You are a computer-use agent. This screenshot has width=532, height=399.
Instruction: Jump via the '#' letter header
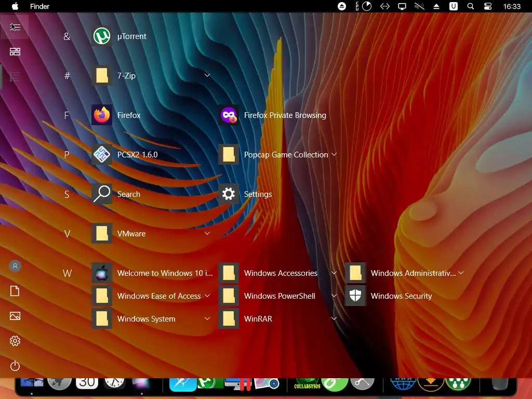click(x=67, y=76)
